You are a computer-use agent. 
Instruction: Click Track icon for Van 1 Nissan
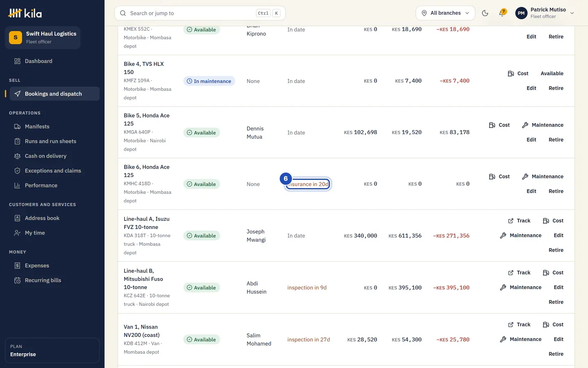pos(510,325)
